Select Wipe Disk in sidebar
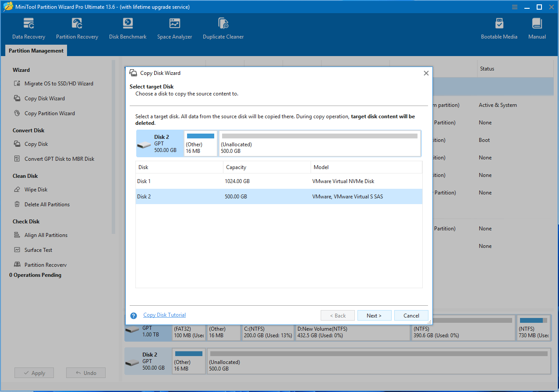 (x=36, y=190)
